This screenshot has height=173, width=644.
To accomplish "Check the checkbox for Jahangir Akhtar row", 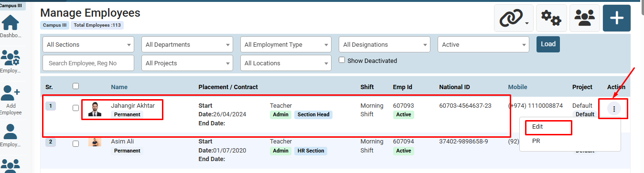I will (75, 108).
